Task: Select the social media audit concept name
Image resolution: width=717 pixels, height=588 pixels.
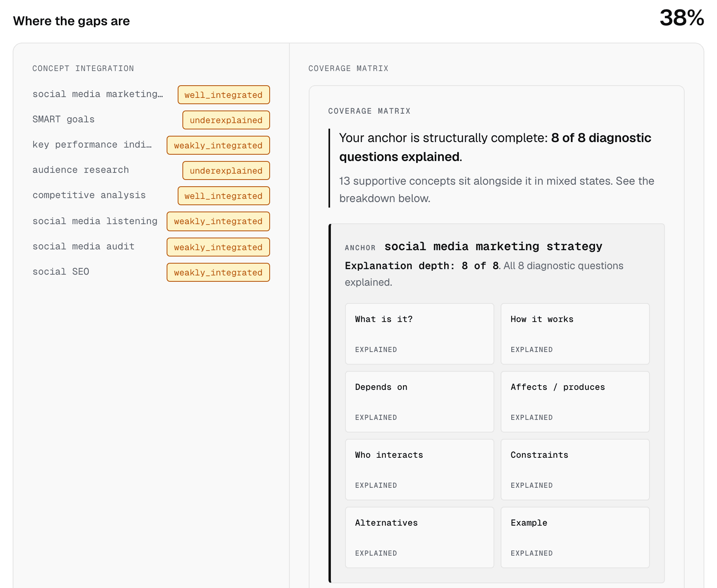Action: [83, 247]
